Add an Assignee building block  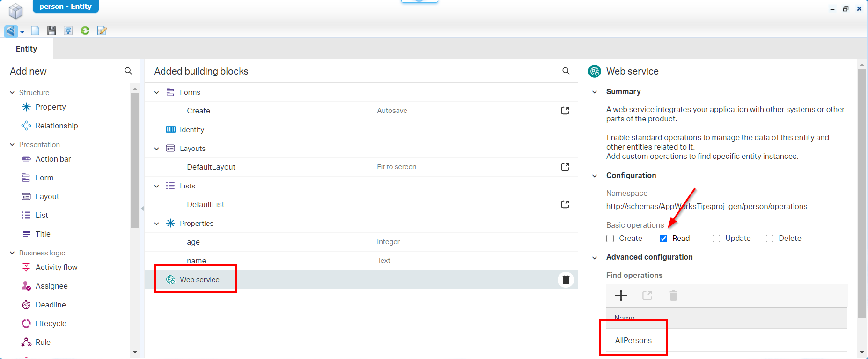point(51,286)
